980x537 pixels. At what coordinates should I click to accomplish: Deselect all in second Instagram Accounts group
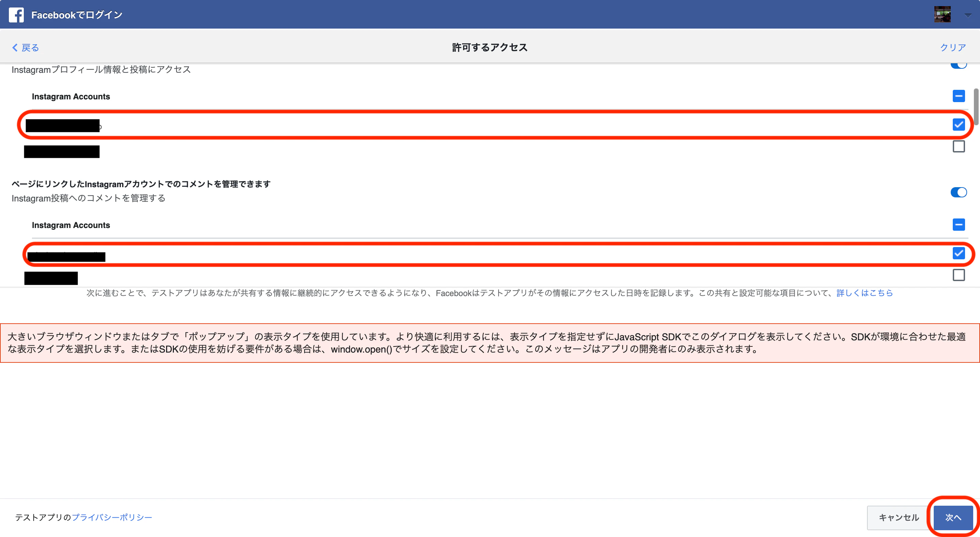[x=959, y=225]
